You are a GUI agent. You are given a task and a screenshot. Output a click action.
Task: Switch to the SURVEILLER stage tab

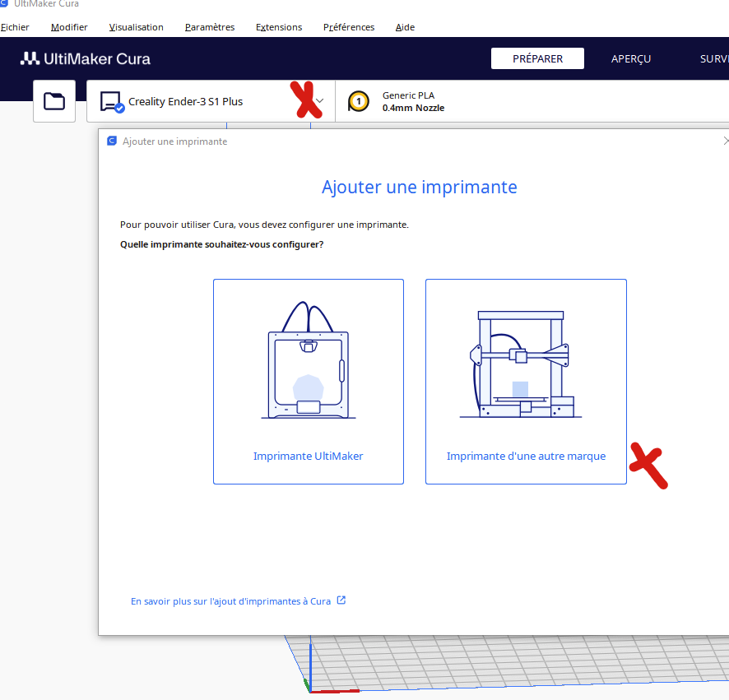tap(713, 58)
